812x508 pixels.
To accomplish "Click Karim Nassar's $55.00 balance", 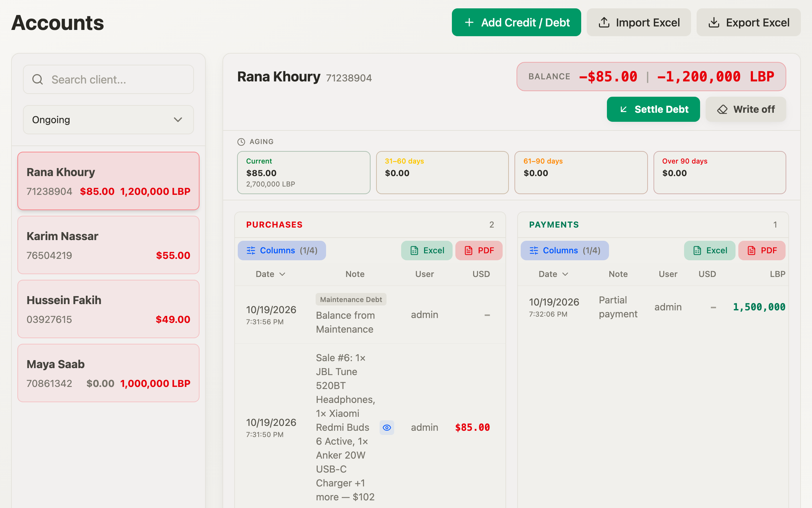I will point(173,255).
